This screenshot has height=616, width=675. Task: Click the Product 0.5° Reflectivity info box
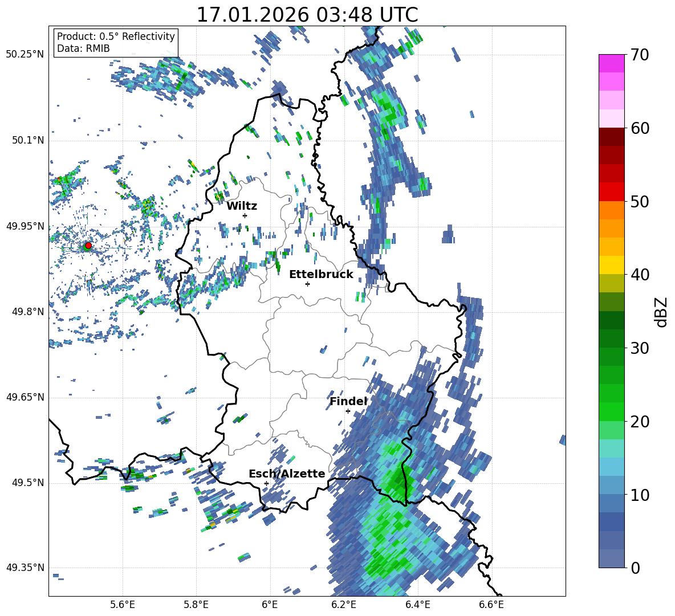tap(116, 42)
